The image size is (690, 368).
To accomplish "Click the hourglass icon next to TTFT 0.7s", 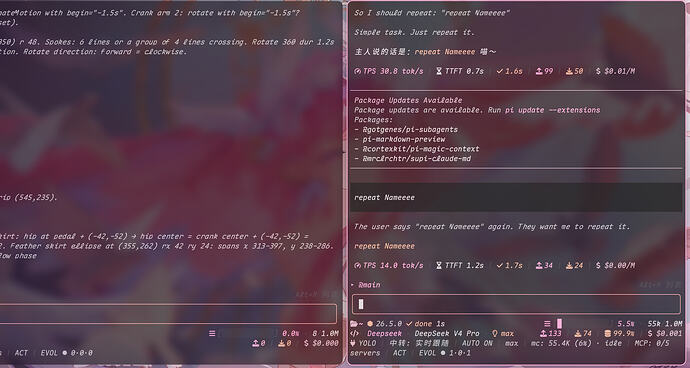I will pos(439,71).
